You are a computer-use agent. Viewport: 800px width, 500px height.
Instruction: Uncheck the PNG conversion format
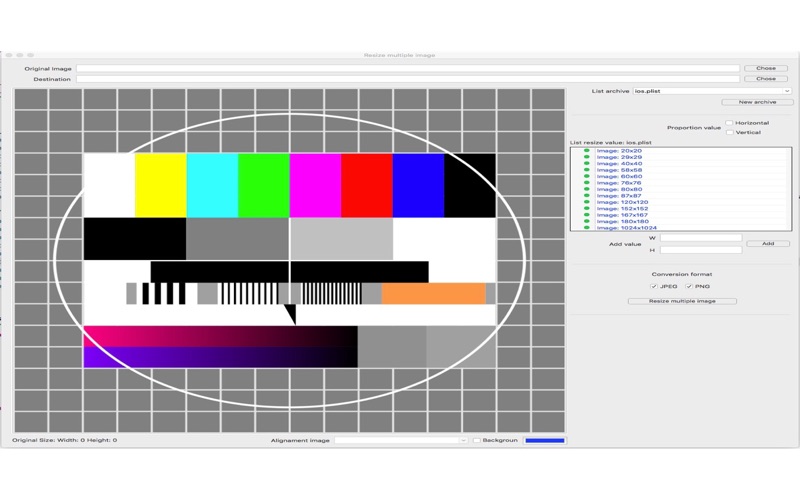click(689, 286)
